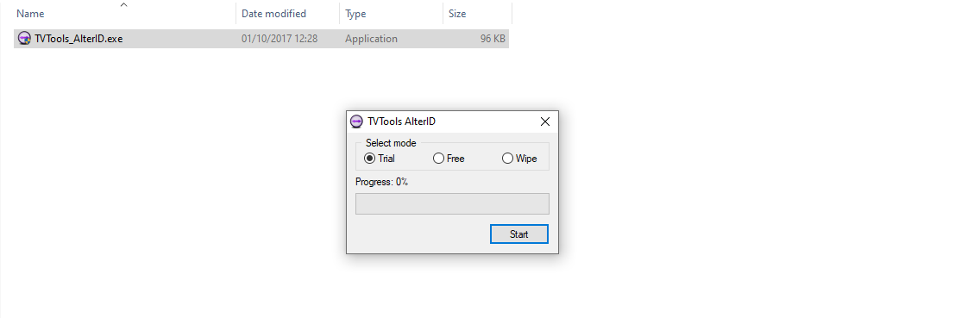Click the TVTools_AlterID.exe file icon
This screenshot has width=980, height=318.
click(x=24, y=39)
